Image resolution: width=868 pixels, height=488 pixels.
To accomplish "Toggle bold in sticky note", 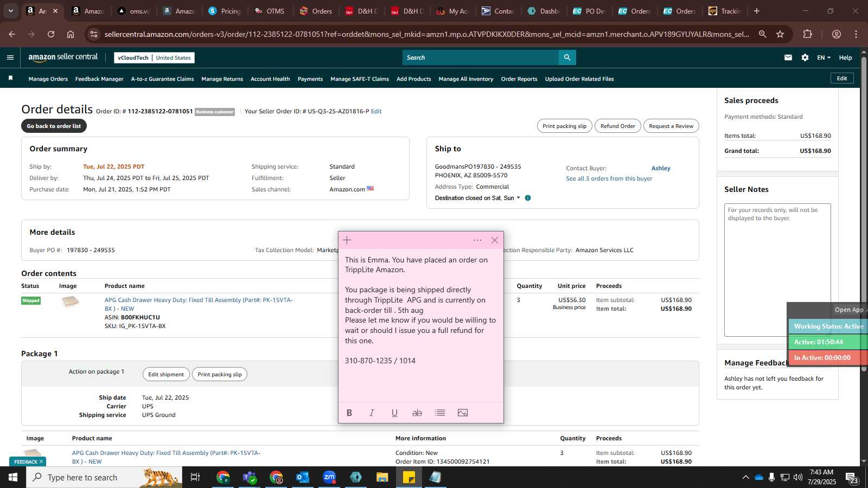I will click(349, 413).
